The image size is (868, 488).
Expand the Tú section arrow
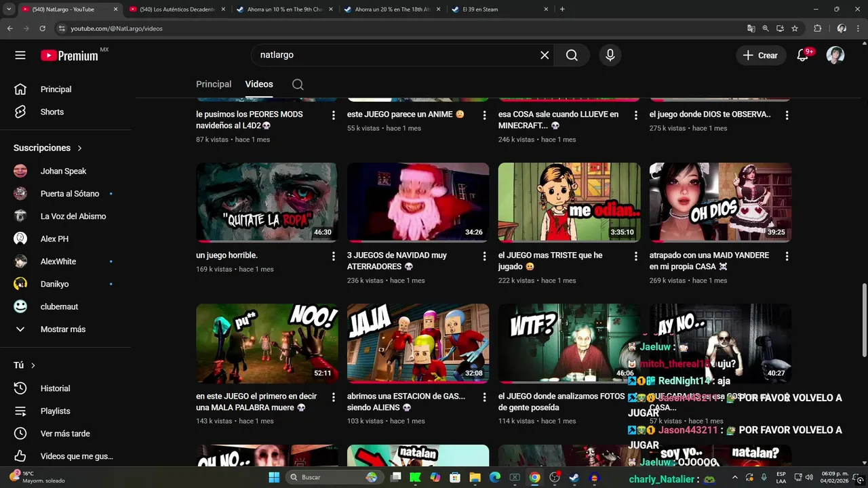(33, 365)
